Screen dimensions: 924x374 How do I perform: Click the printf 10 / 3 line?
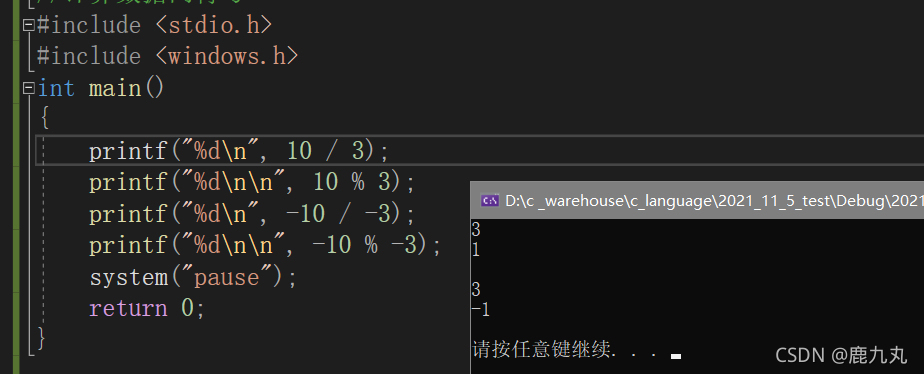pyautogui.click(x=239, y=151)
